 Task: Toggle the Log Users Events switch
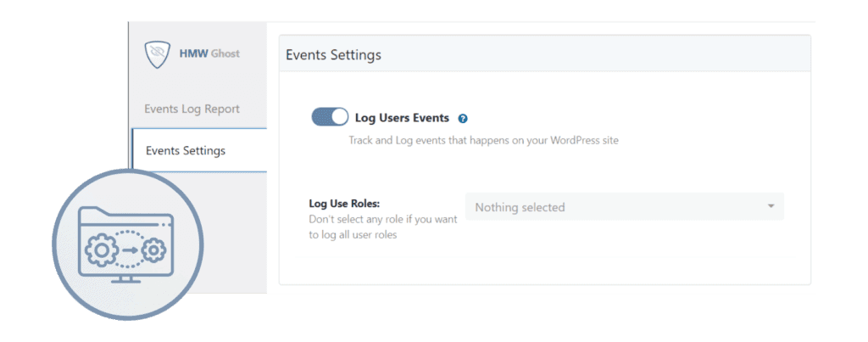click(x=330, y=117)
